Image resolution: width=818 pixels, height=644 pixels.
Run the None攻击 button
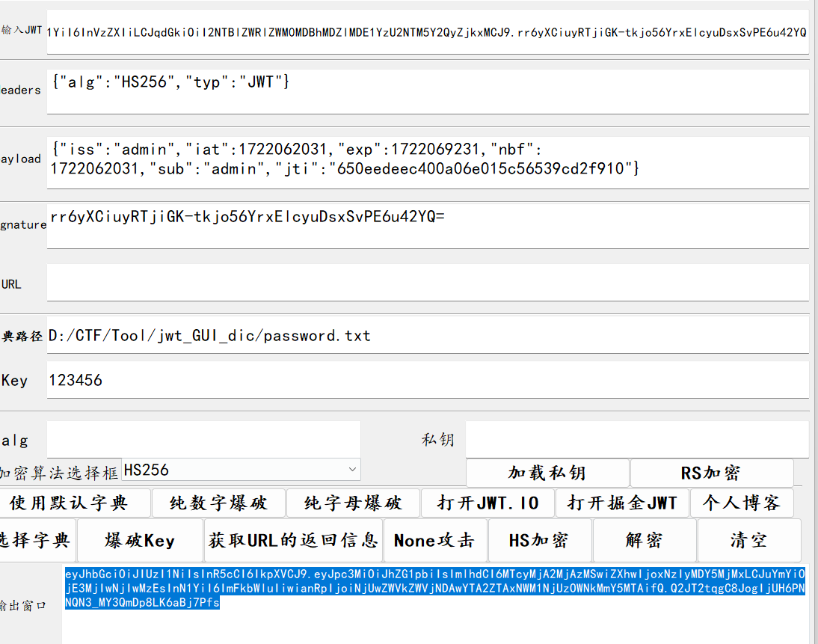434,540
